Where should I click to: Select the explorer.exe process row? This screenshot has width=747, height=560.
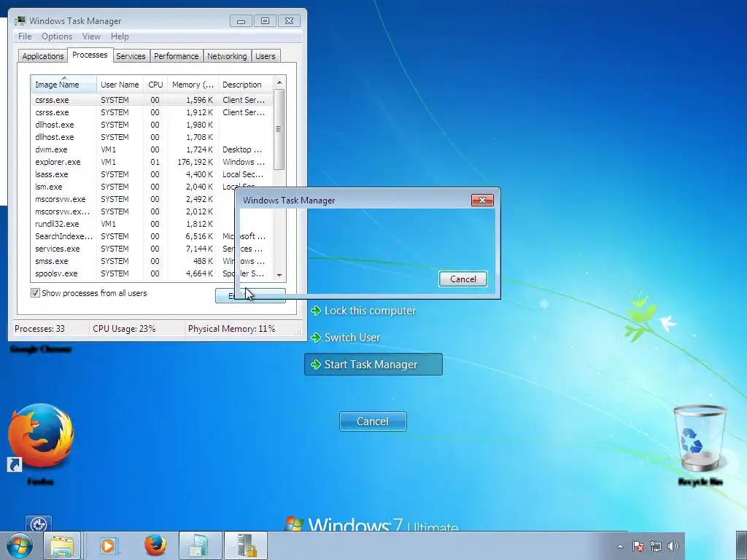pyautogui.click(x=152, y=162)
